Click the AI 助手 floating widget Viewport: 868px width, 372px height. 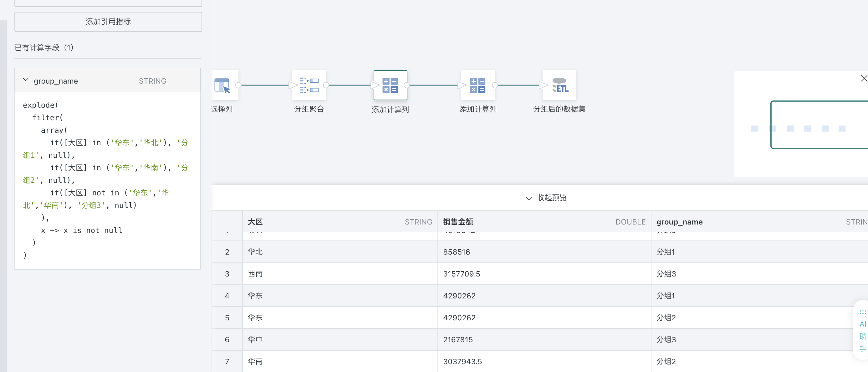click(x=862, y=331)
